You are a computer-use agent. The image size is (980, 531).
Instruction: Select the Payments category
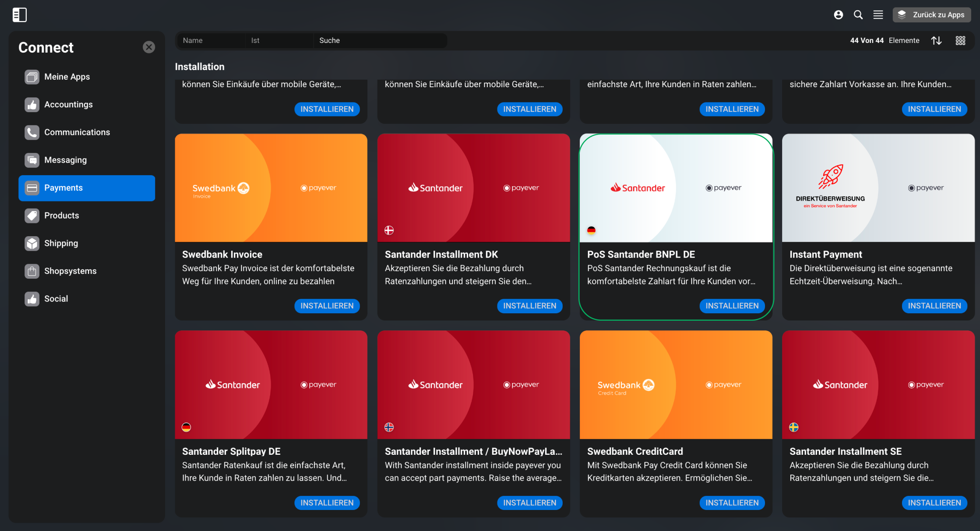pyautogui.click(x=87, y=188)
